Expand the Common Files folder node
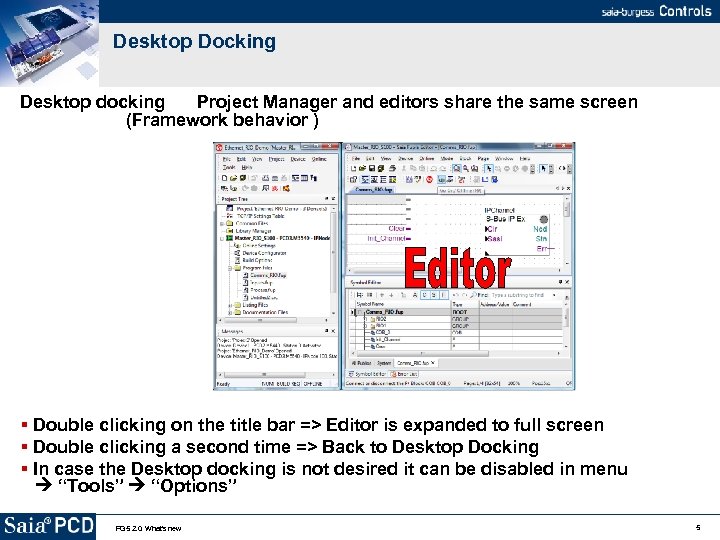This screenshot has height=540, width=720. pos(222,224)
